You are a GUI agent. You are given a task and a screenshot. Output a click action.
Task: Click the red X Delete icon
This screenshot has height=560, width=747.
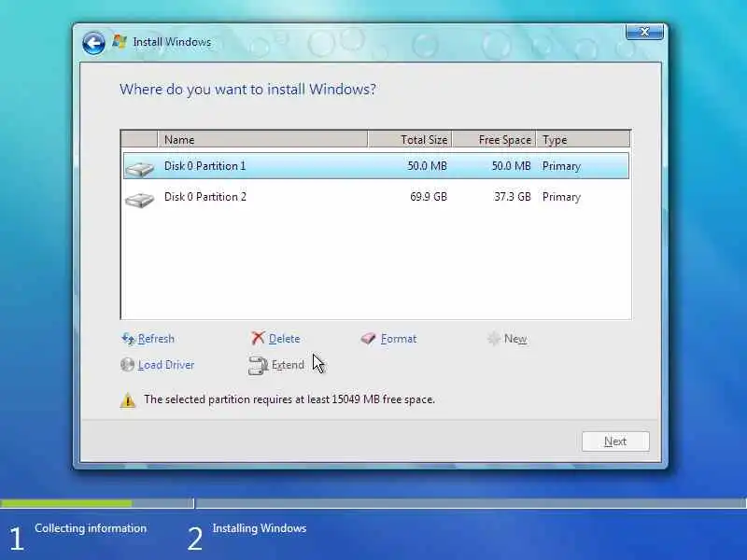(x=258, y=338)
